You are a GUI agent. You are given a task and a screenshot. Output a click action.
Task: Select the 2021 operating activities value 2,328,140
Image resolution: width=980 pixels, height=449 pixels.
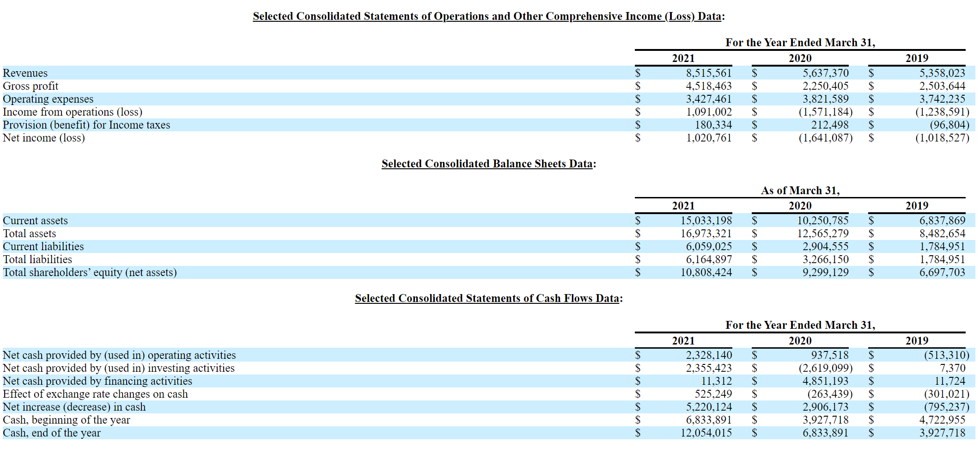708,355
